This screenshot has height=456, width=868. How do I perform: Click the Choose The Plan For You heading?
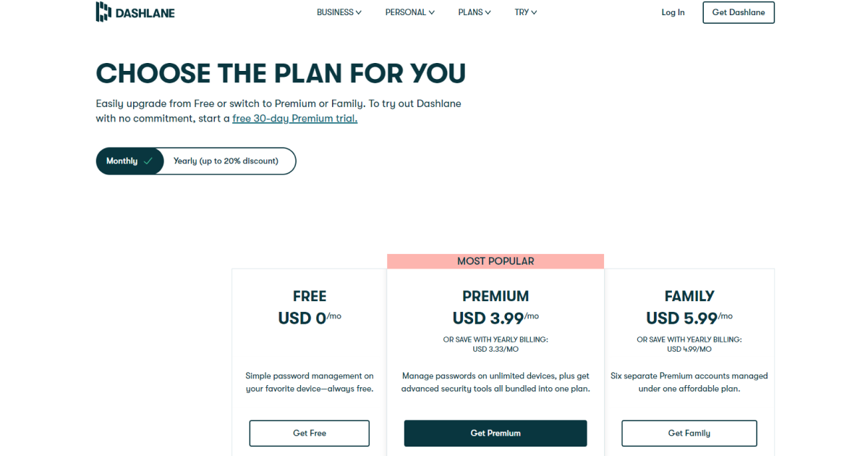coord(281,73)
